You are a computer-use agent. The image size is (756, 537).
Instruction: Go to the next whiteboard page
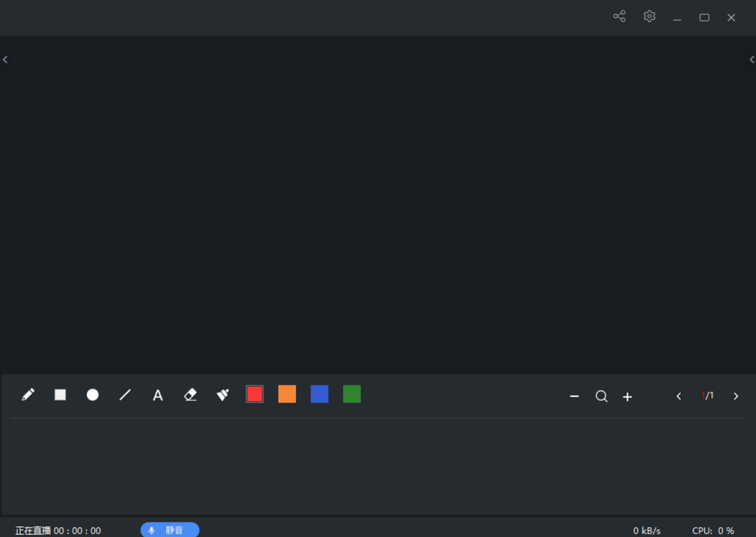(x=736, y=396)
